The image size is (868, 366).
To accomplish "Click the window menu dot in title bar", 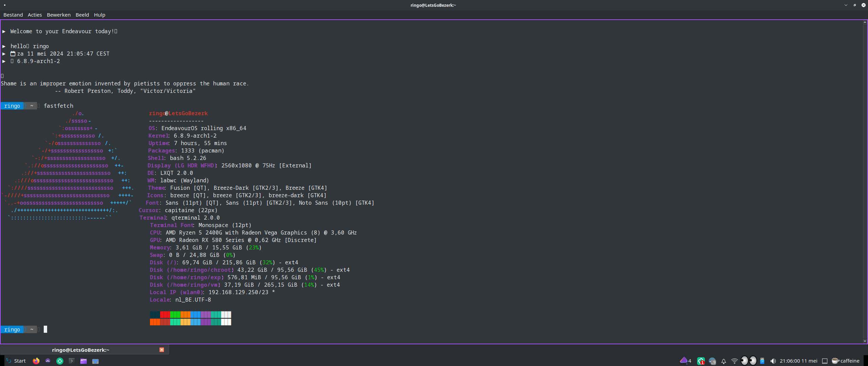I will [x=5, y=5].
